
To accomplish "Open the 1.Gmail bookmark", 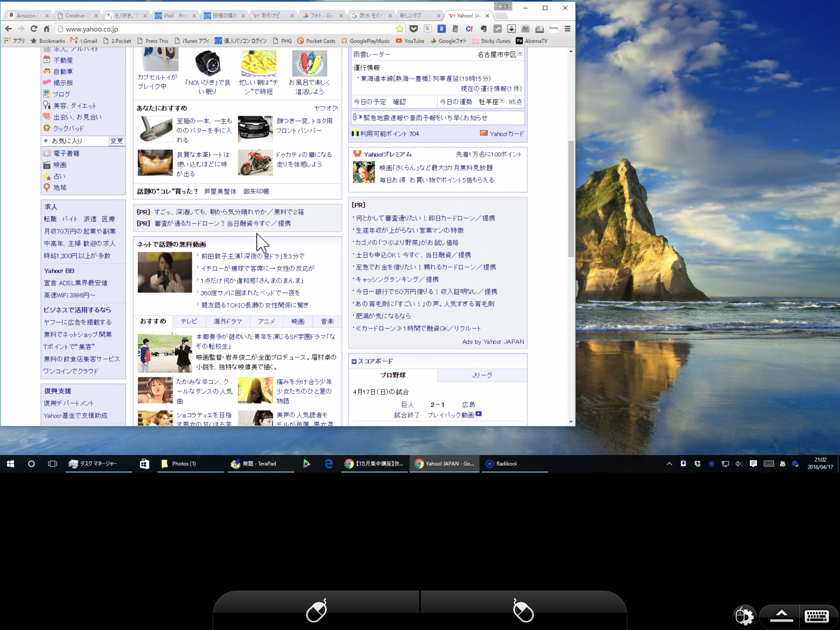I will click(84, 41).
